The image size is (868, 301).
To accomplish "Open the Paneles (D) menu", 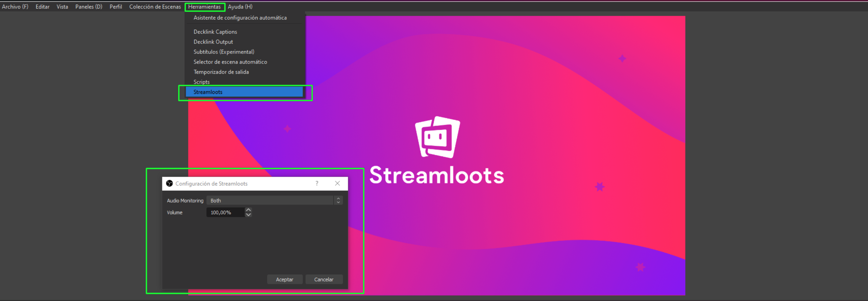I will [89, 7].
